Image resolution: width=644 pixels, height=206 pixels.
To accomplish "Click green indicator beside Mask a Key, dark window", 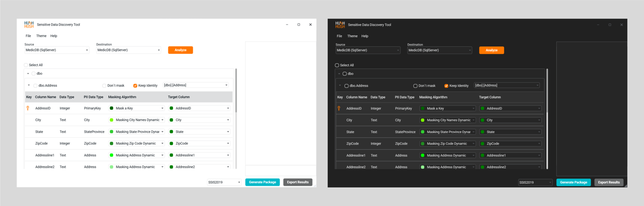I will coord(423,108).
